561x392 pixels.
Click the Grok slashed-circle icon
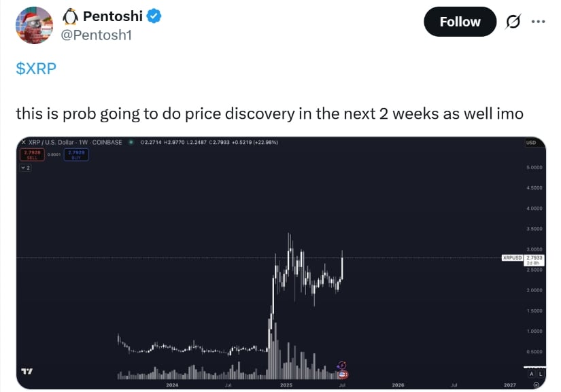(x=513, y=22)
